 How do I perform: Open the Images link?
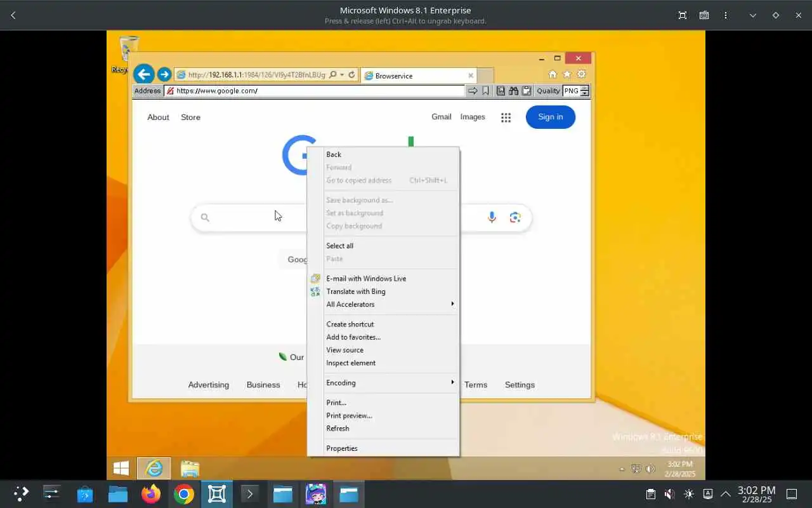tap(473, 117)
